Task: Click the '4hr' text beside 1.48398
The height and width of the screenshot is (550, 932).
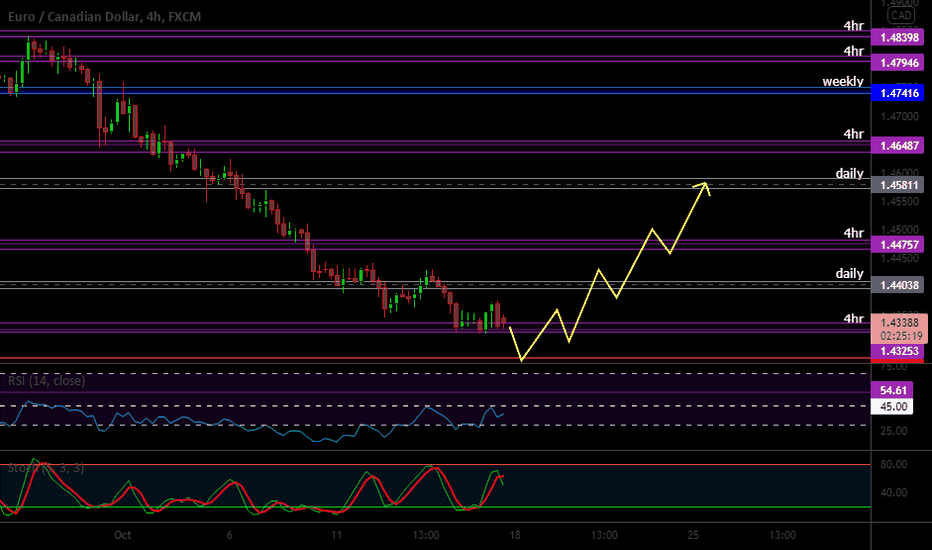Action: (x=854, y=26)
